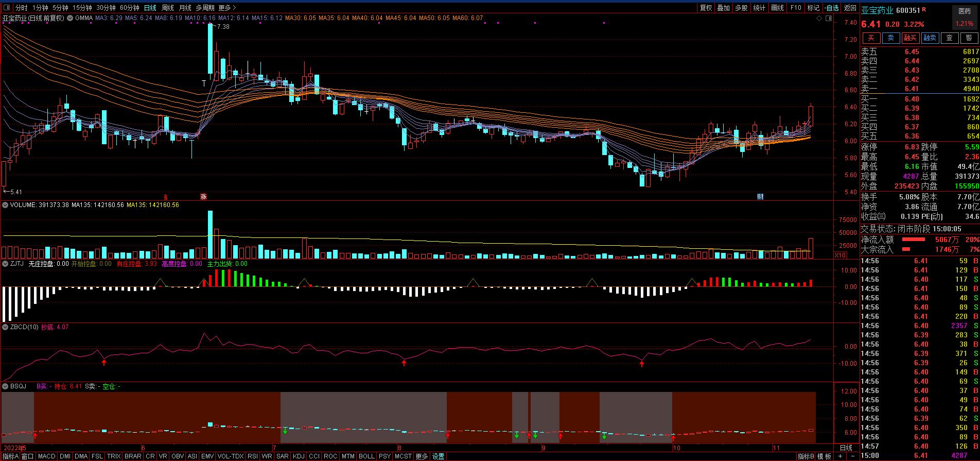980x461 pixels.
Task: Toggle 复权 price adjustment
Action: tap(706, 8)
